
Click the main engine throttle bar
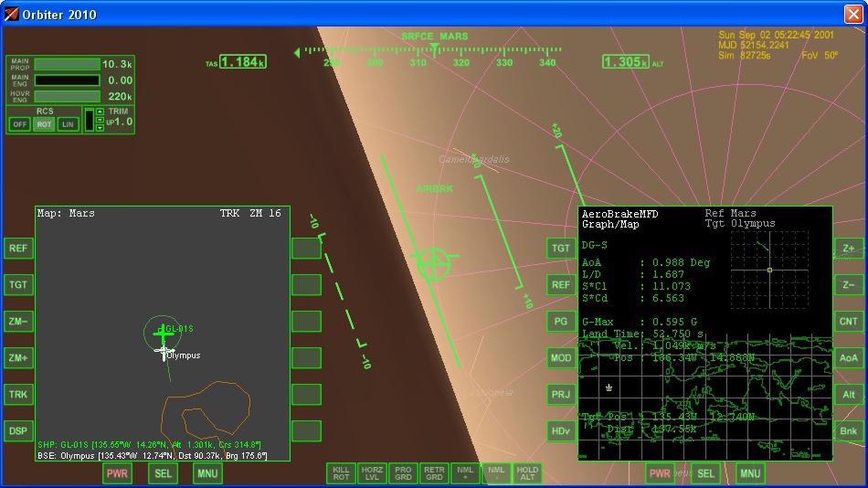(x=67, y=80)
